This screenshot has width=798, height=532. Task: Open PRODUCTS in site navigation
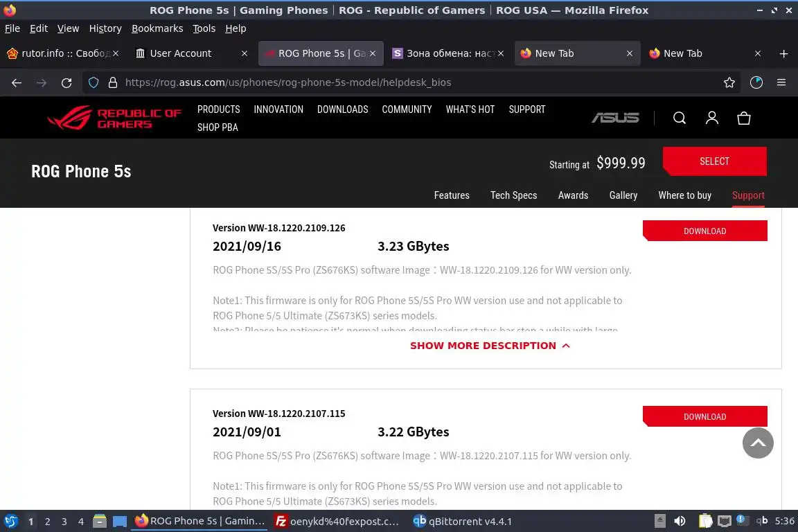click(x=218, y=109)
